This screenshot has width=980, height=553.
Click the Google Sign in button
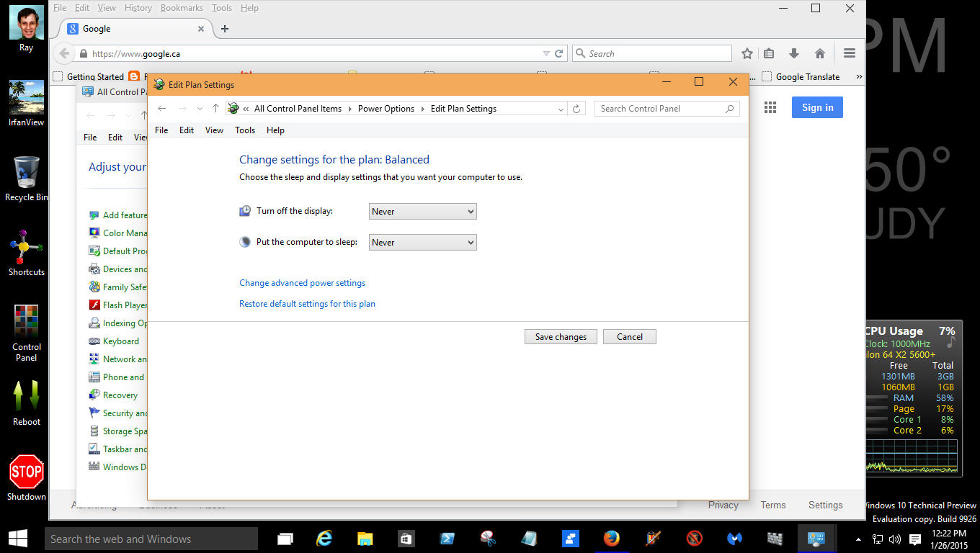pyautogui.click(x=818, y=107)
